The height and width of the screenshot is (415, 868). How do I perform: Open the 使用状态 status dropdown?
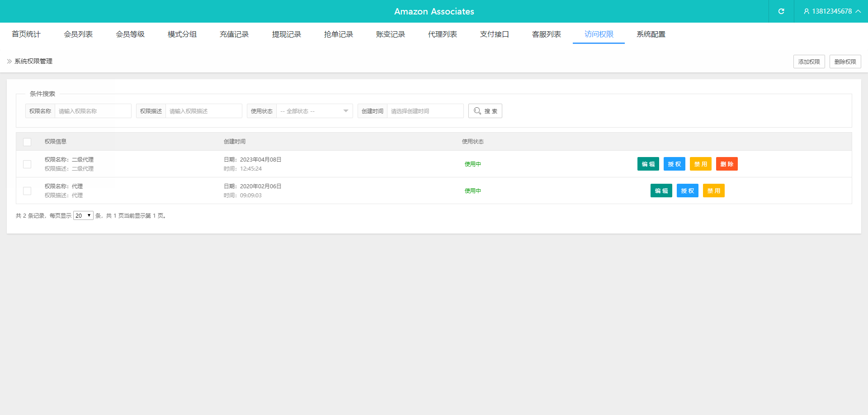[314, 111]
